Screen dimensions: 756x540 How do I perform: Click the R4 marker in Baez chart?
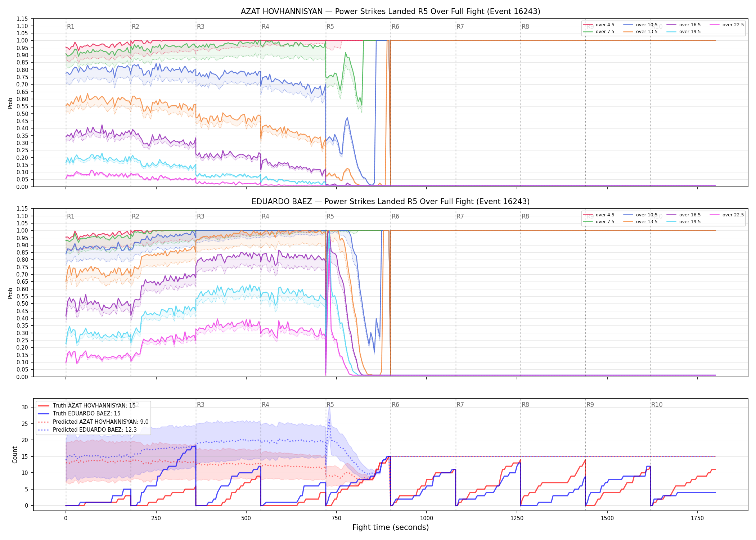pyautogui.click(x=265, y=216)
